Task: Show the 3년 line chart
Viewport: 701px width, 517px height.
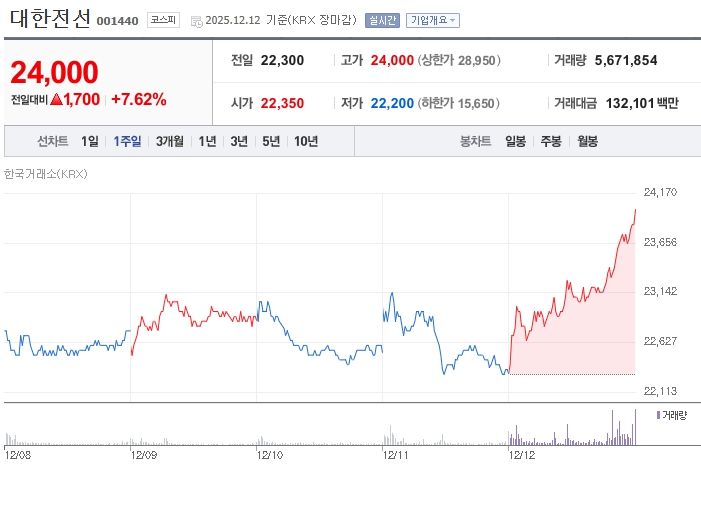Action: [x=239, y=141]
